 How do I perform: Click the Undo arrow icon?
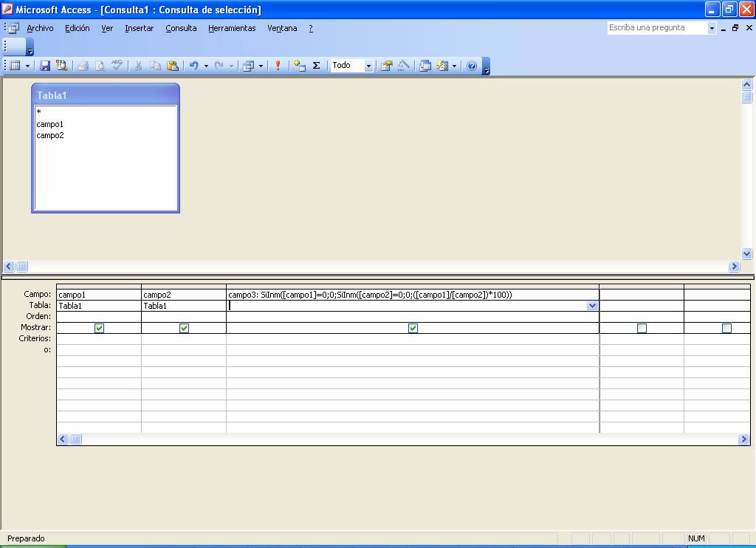pos(194,66)
